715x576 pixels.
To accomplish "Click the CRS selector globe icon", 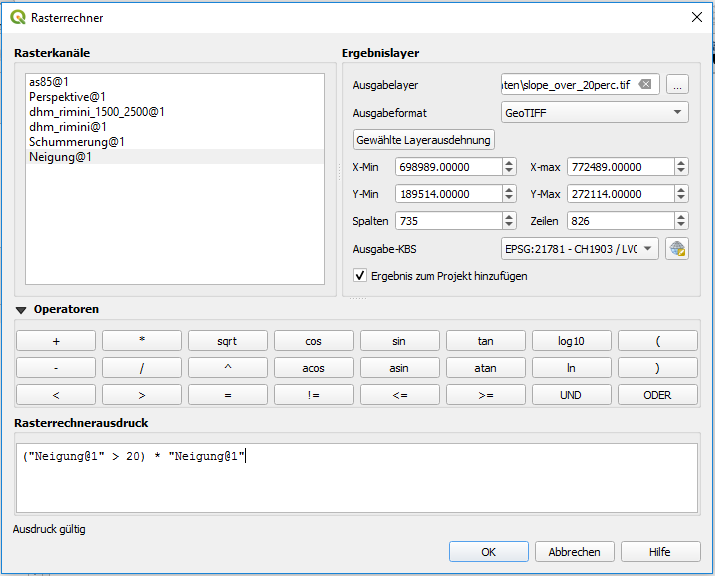I will pos(677,249).
